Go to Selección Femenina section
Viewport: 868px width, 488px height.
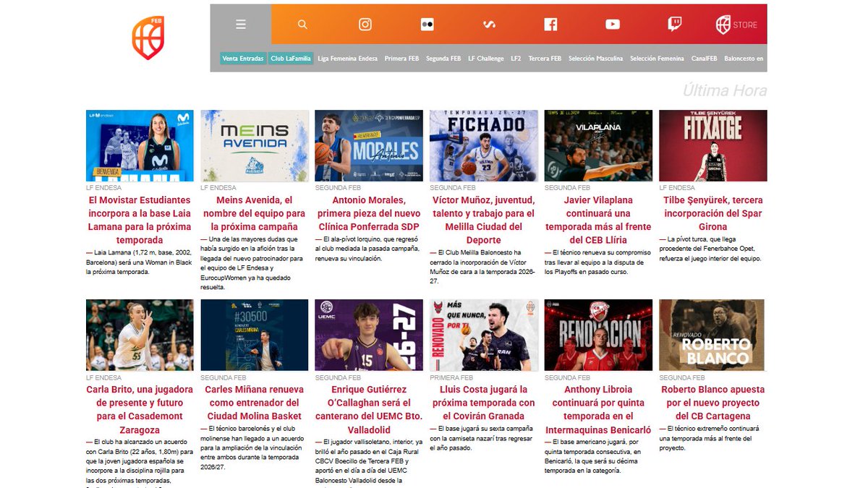click(x=657, y=59)
